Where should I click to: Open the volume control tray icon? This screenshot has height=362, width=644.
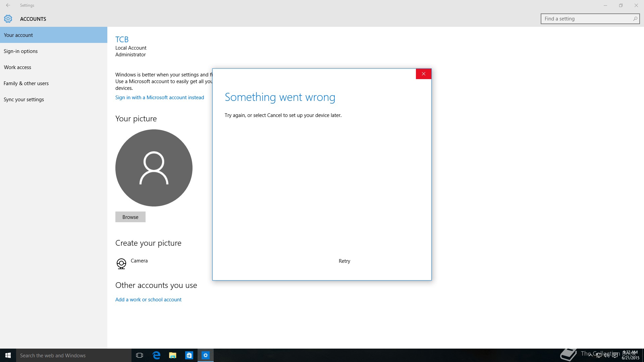[x=606, y=355]
